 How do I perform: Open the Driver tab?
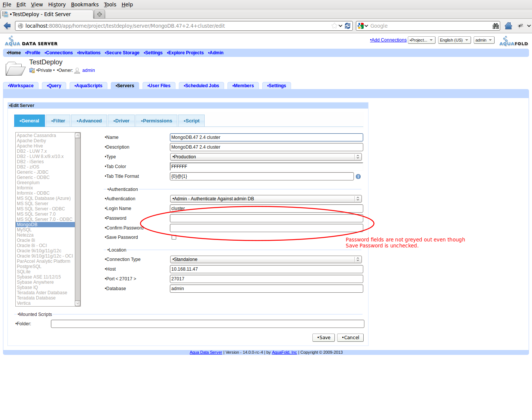click(x=121, y=121)
